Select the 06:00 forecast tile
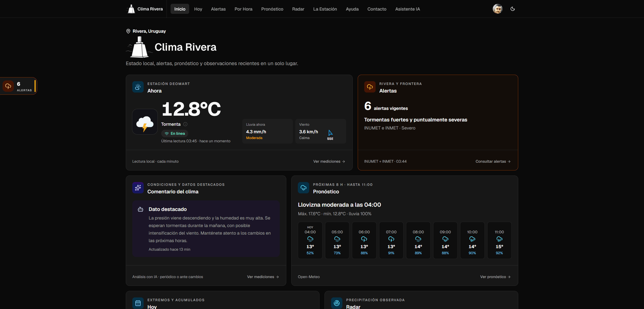The image size is (644, 309). point(364,240)
